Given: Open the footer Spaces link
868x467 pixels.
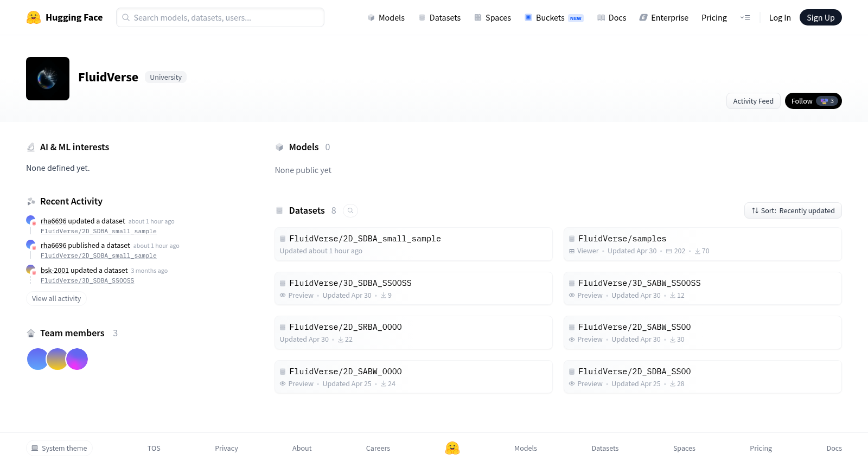Looking at the screenshot, I should pyautogui.click(x=684, y=448).
